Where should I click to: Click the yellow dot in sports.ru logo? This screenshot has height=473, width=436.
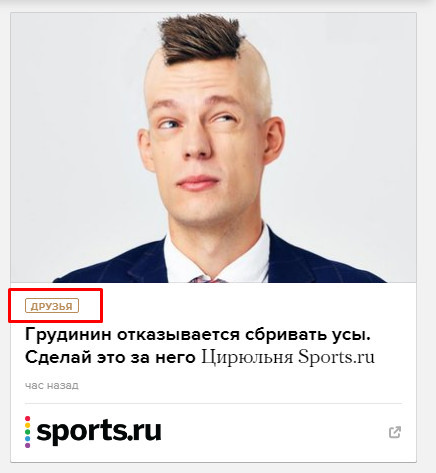tap(27, 425)
